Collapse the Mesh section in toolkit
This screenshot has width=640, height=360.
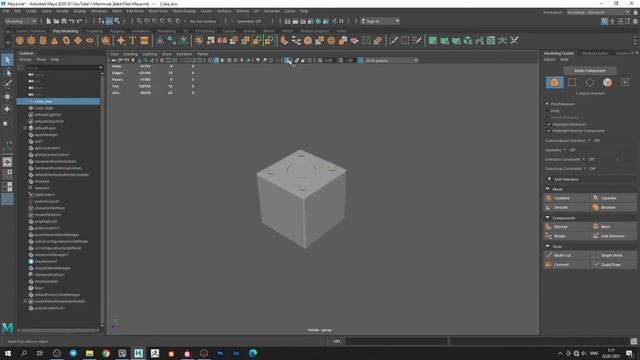[x=547, y=189]
